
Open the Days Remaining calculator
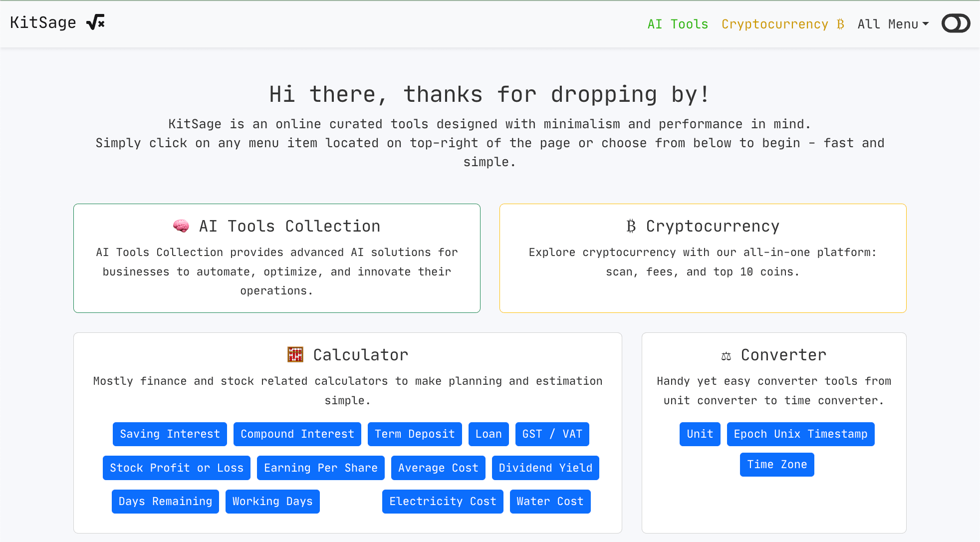tap(165, 502)
